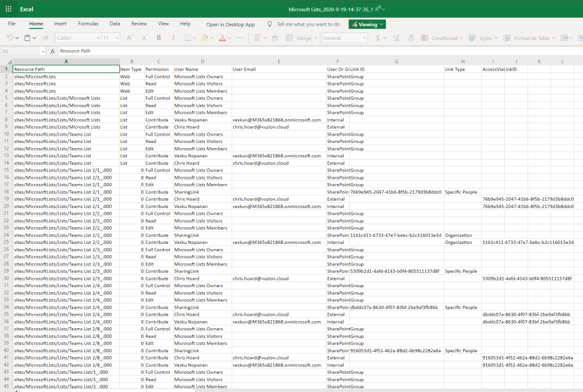Click the insert function fx icon
Image resolution: width=583 pixels, height=392 pixels.
pyautogui.click(x=52, y=51)
